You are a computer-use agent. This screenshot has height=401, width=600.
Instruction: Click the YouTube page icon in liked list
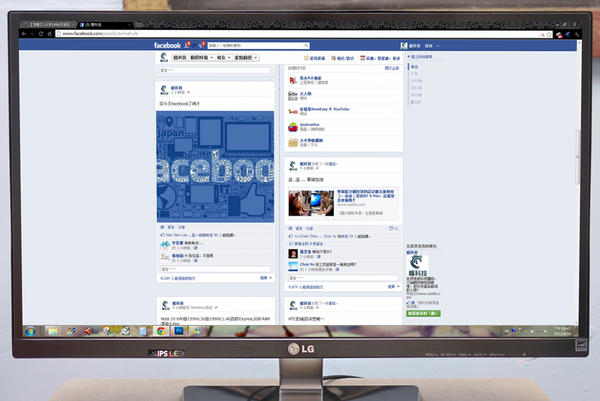[293, 111]
